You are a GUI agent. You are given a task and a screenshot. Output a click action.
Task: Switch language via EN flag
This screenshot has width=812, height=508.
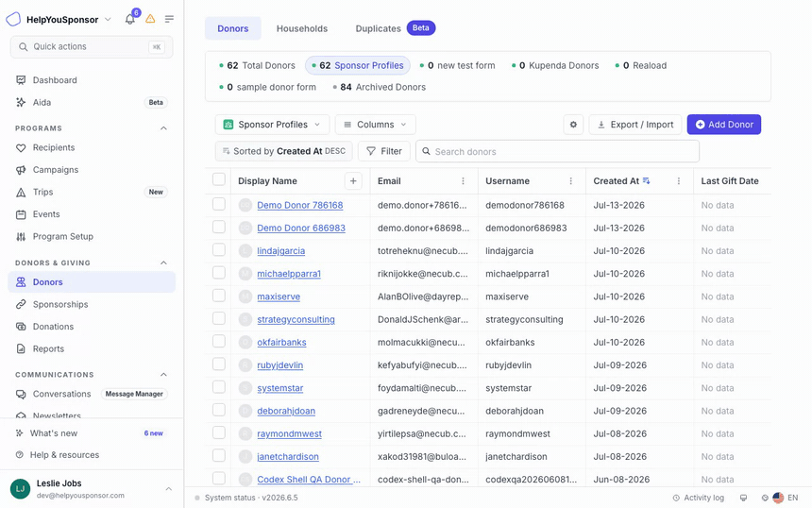[785, 498]
